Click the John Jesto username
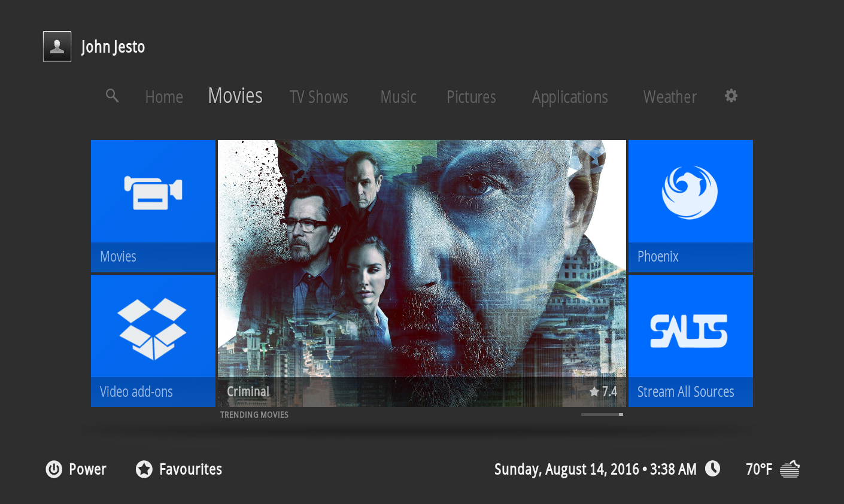This screenshot has height=504, width=844. tap(113, 47)
